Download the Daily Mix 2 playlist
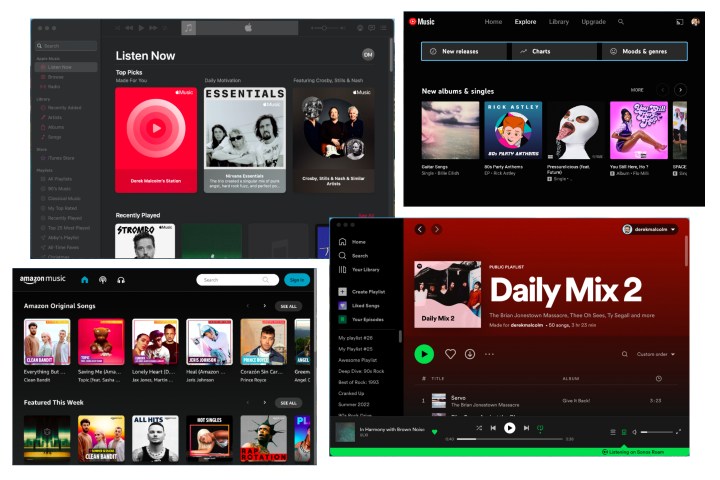The height and width of the screenshot is (480, 720). 469,354
